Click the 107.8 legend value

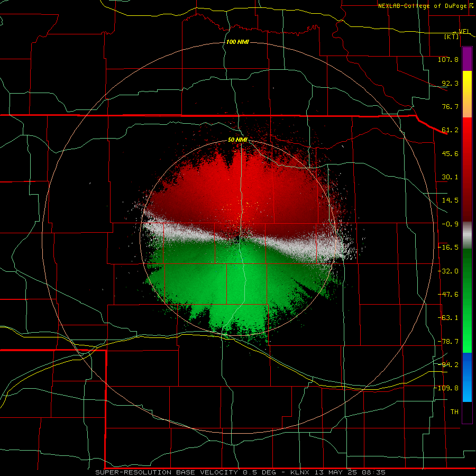(x=448, y=59)
